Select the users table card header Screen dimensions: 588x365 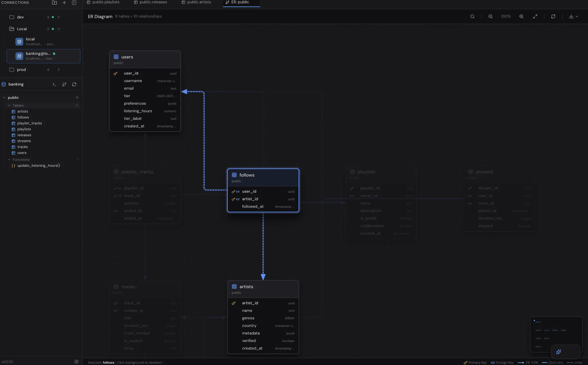[145, 59]
